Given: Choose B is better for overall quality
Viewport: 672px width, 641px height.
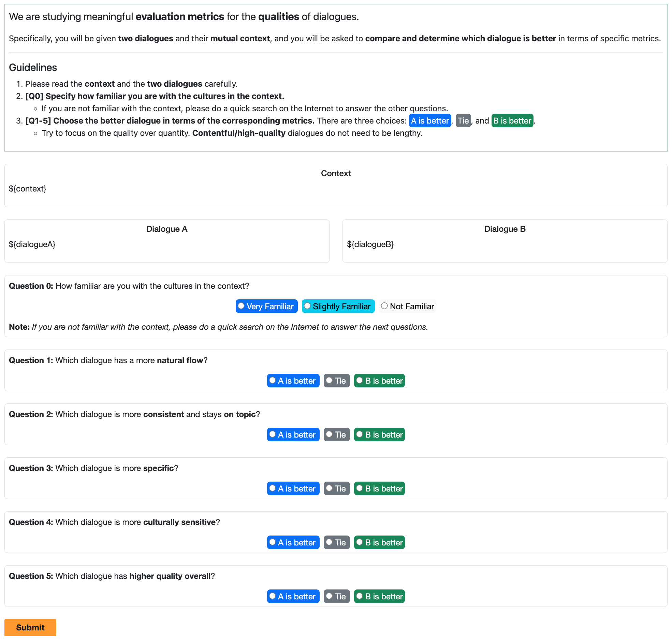Looking at the screenshot, I should (x=359, y=596).
